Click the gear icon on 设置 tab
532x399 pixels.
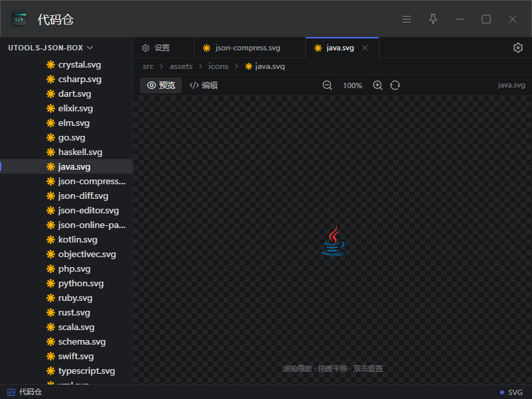coord(145,48)
